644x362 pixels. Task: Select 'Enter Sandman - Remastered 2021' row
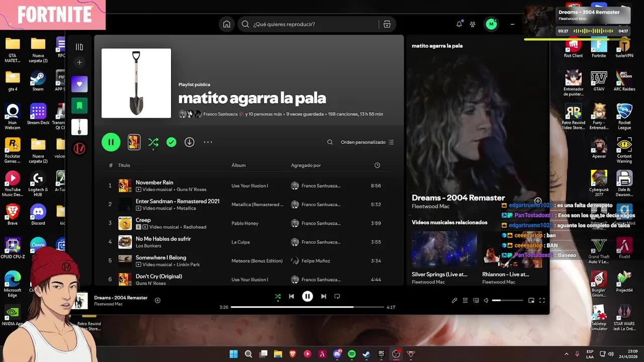tap(249, 205)
